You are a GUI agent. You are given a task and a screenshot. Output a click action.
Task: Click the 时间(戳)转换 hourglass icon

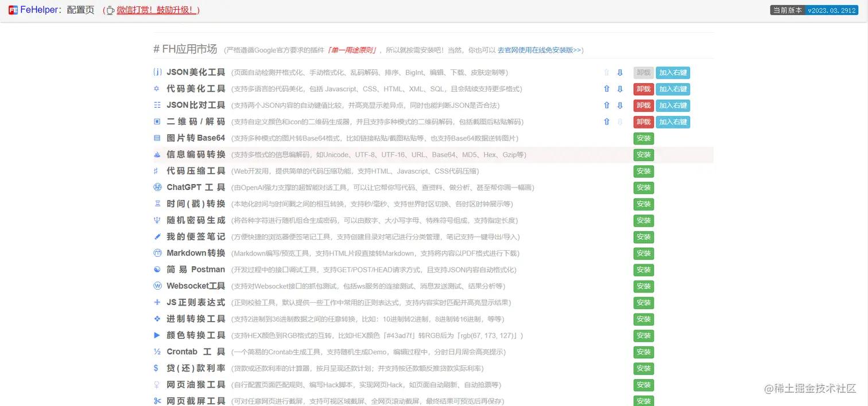(157, 204)
